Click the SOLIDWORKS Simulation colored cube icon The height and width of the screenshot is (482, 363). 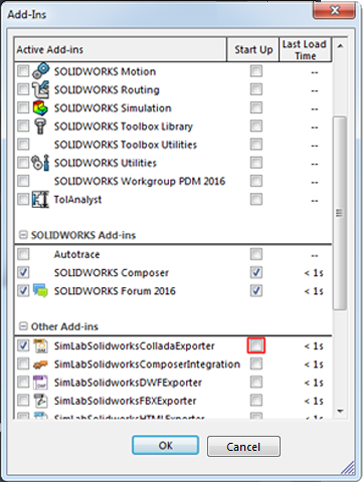pos(41,108)
